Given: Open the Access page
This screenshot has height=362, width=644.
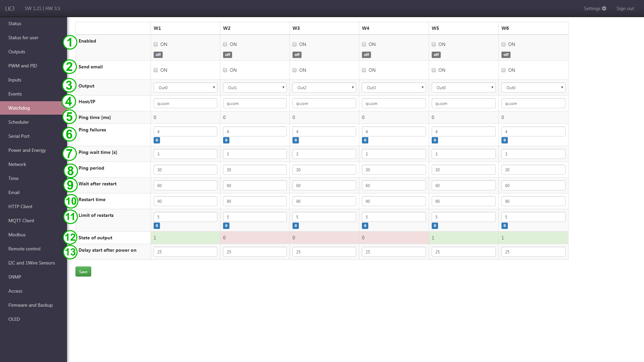Looking at the screenshot, I should (x=15, y=291).
